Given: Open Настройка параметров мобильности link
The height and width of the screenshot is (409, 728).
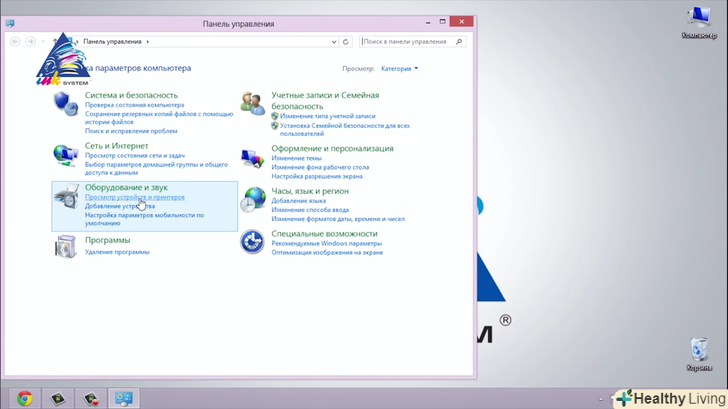Looking at the screenshot, I should point(144,219).
